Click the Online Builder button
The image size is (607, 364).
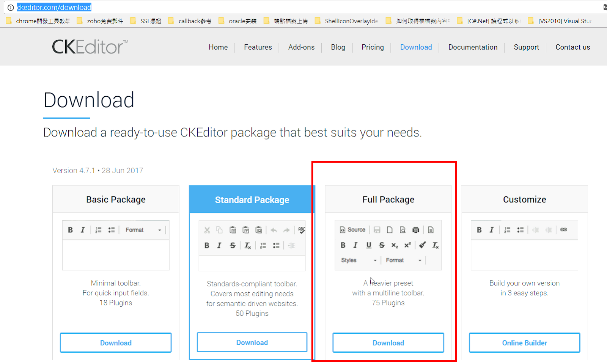point(525,343)
